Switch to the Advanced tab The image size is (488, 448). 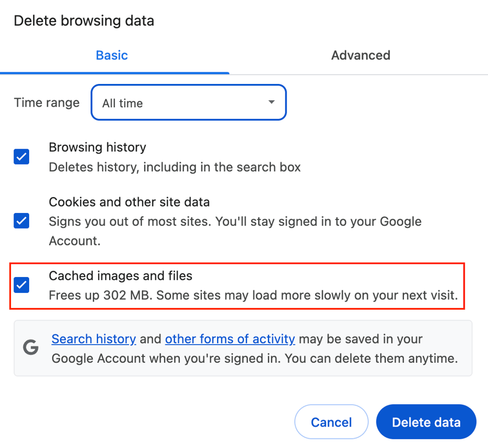click(x=360, y=55)
